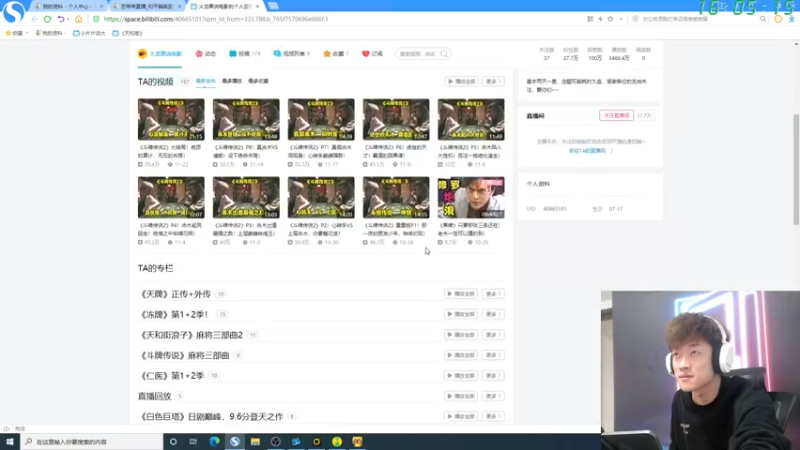
Task: Click the purple undo-close-tab icon
Action: [x=61, y=19]
